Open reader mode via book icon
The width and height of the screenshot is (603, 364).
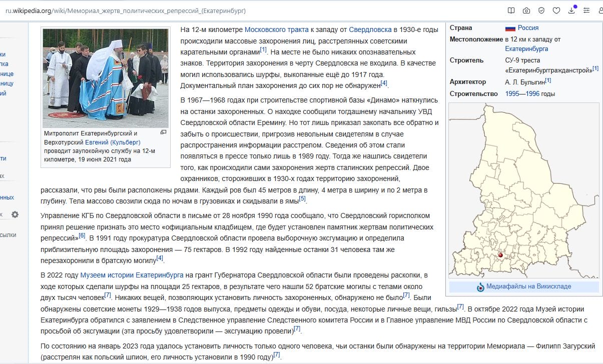click(x=511, y=10)
